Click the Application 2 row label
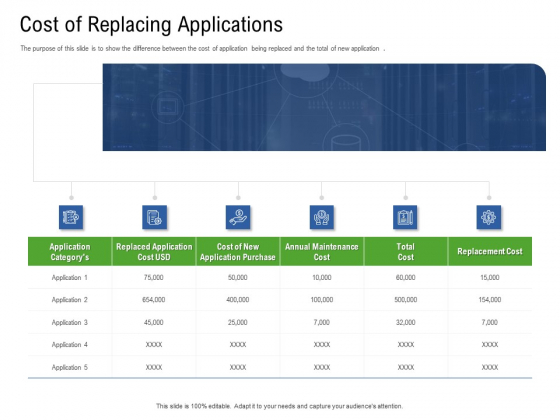Screen dimensions: 560x420 click(70, 300)
